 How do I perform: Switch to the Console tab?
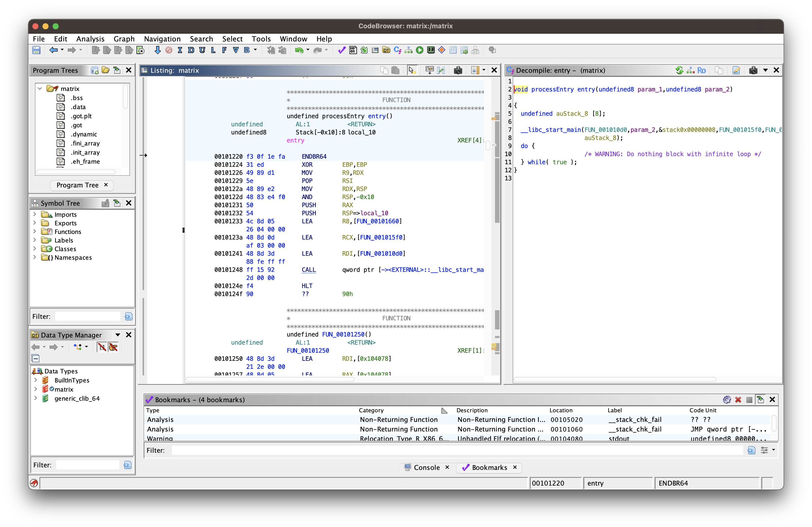pyautogui.click(x=426, y=467)
